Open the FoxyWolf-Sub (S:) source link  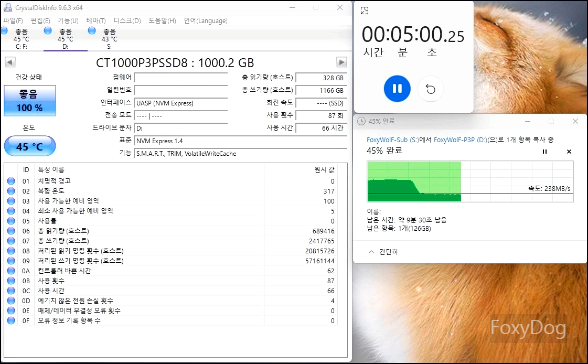392,140
